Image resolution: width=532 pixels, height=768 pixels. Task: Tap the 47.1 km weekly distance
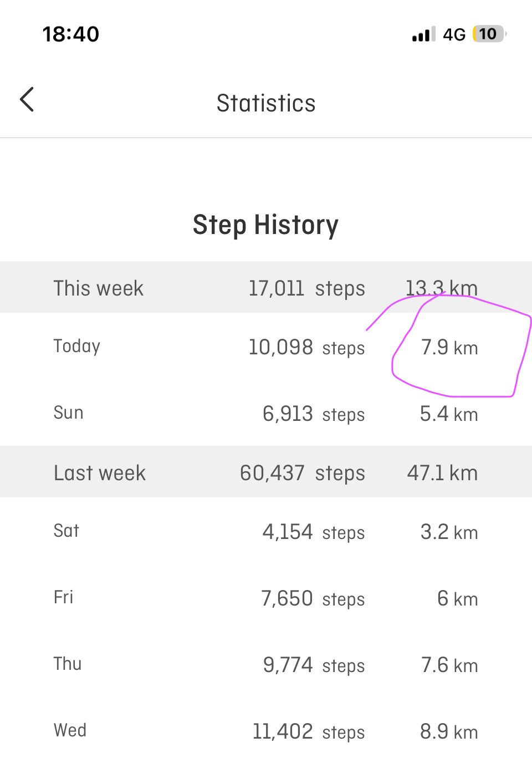tap(442, 473)
